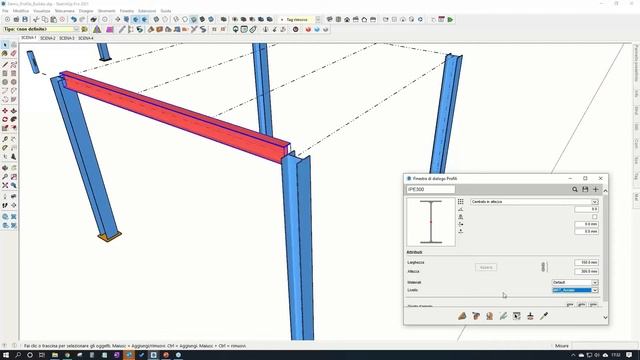This screenshot has width=640, height=360.
Task: Open the Visualizza menu
Action: [x=42, y=11]
